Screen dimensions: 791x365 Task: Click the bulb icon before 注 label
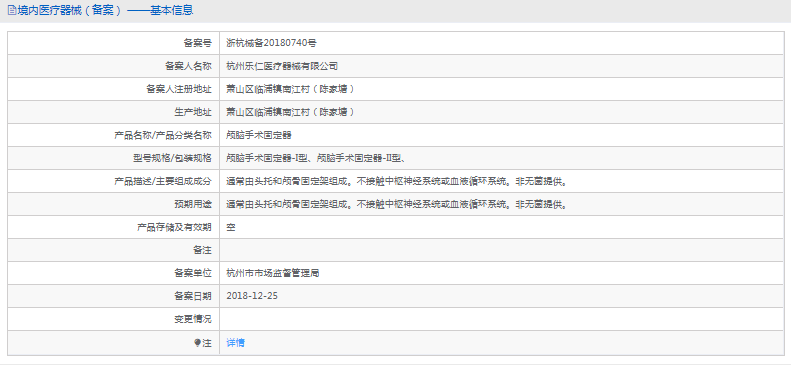198,343
